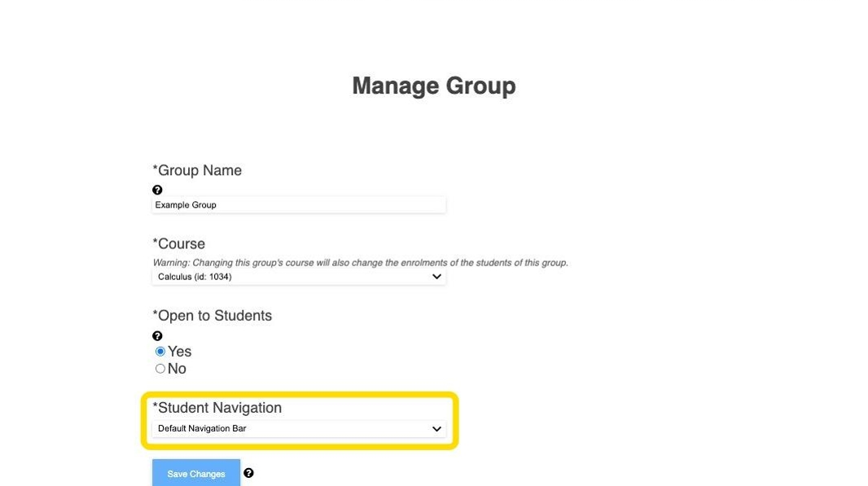This screenshot has width=868, height=486.
Task: Click the course change warning text
Action: 360,263
